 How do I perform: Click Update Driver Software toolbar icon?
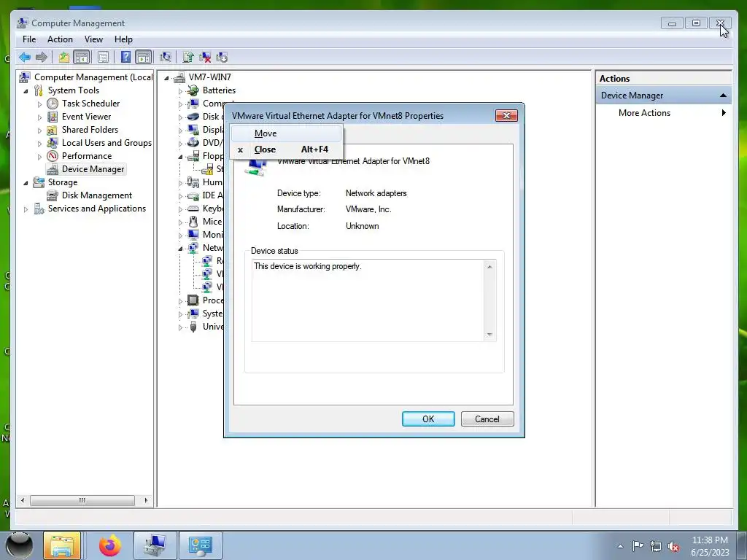187,58
